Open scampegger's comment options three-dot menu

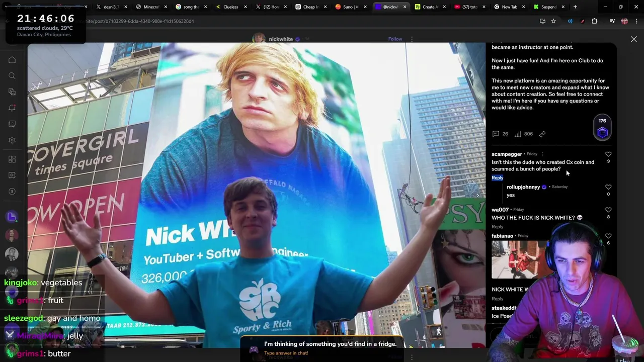(543, 154)
